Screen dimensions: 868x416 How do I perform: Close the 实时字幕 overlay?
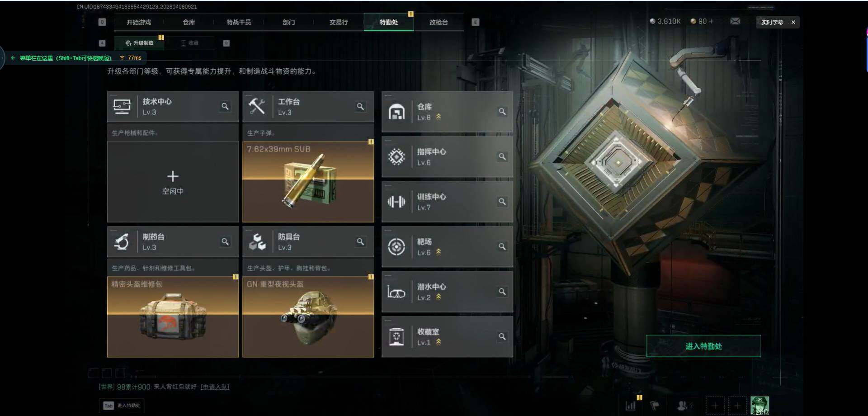tap(793, 22)
